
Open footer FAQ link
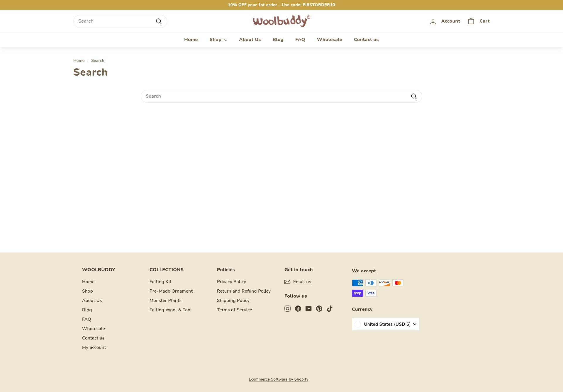pyautogui.click(x=87, y=319)
